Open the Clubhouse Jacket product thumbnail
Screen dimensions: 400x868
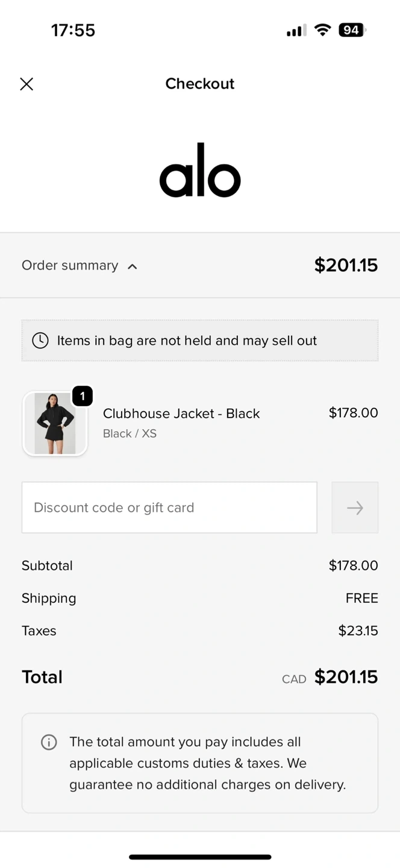55,423
